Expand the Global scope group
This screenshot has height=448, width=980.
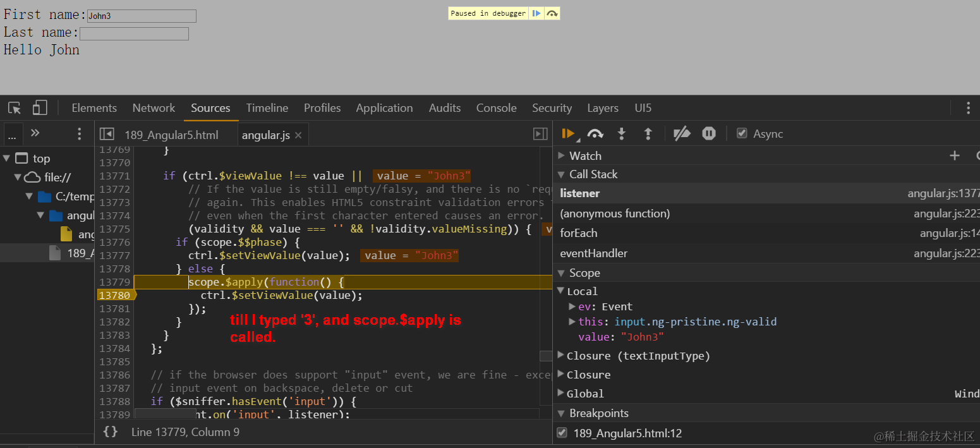[560, 393]
